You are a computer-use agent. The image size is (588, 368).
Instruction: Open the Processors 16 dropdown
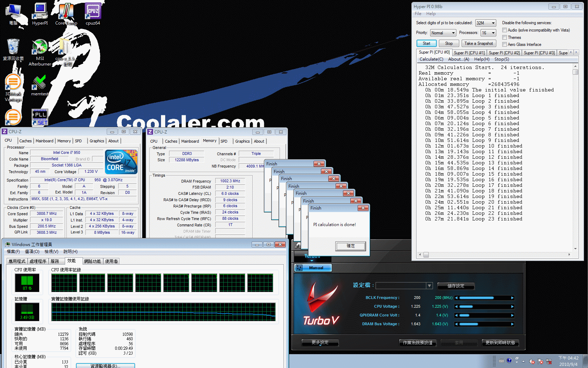click(489, 33)
